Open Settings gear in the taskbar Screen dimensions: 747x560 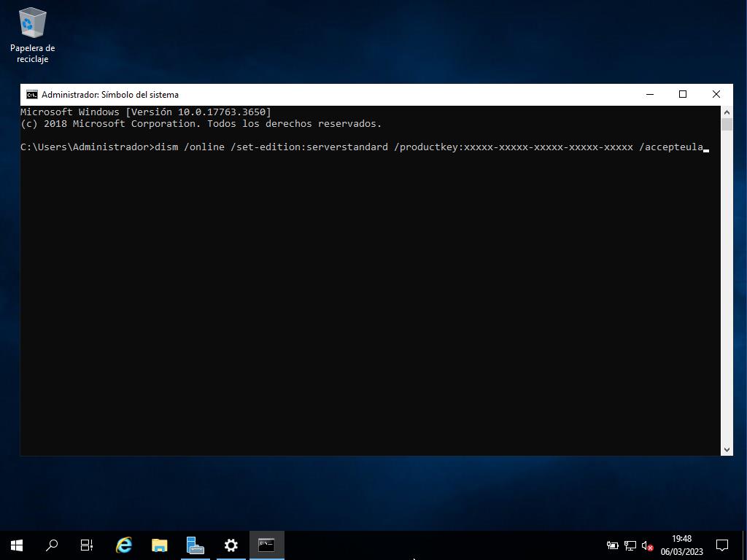tap(231, 545)
